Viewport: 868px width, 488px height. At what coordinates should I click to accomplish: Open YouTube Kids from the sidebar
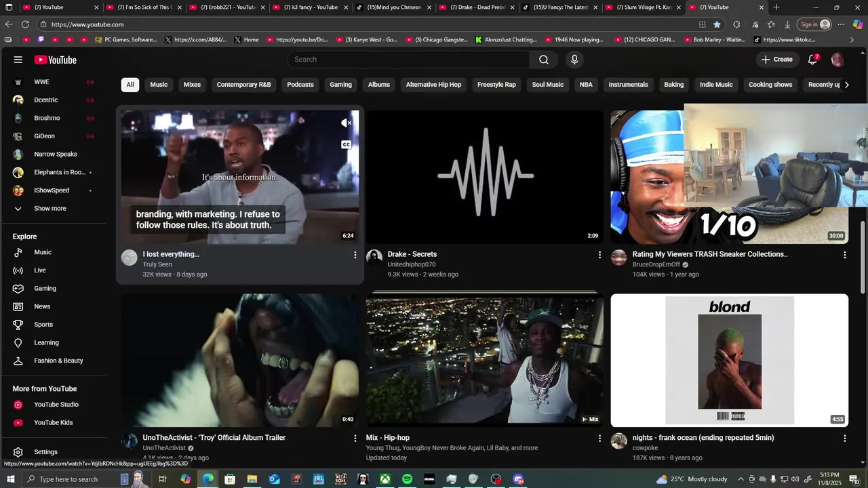(x=53, y=422)
